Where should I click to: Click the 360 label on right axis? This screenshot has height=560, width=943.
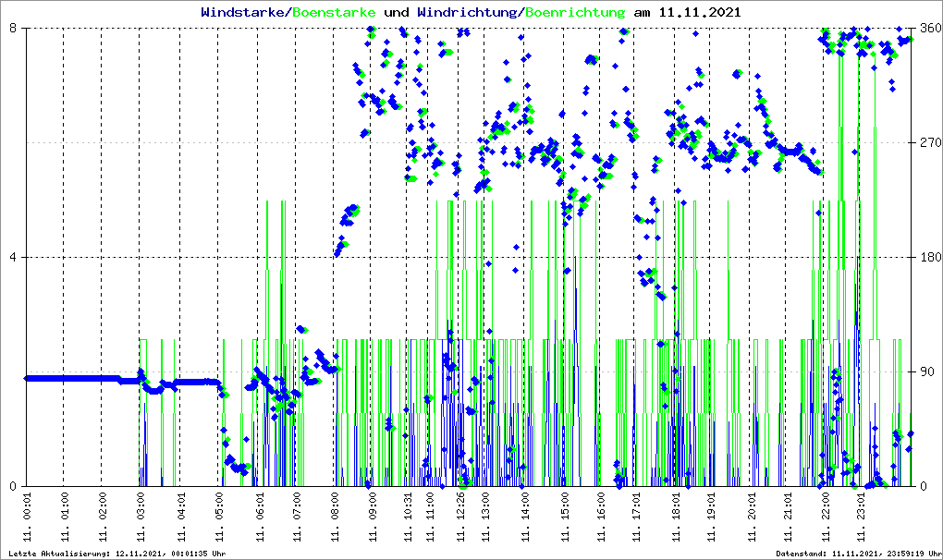pos(927,29)
